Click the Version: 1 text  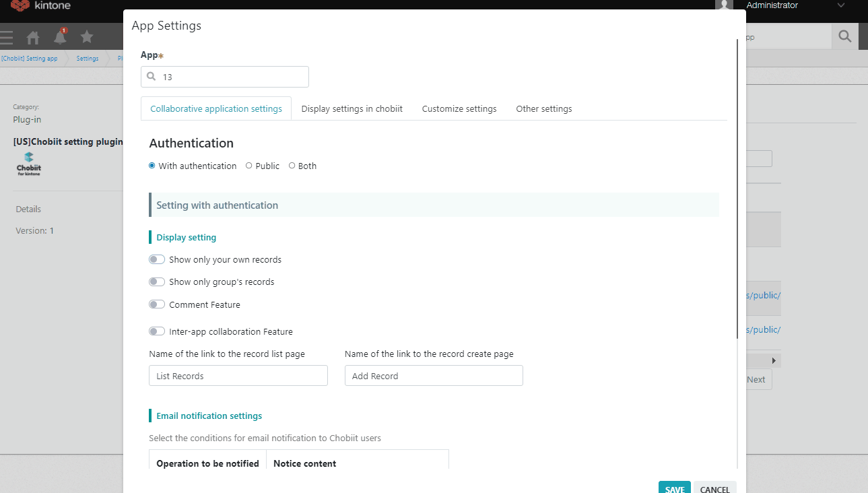[34, 230]
